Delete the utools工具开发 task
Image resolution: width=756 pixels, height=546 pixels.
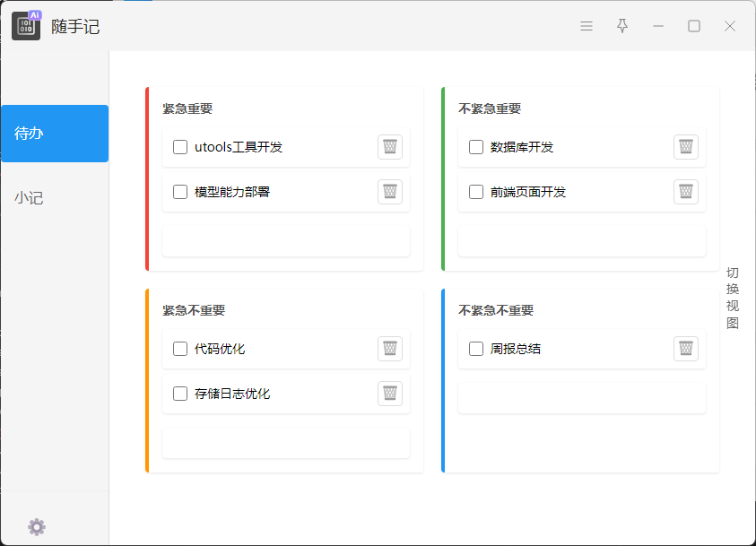[x=390, y=146]
